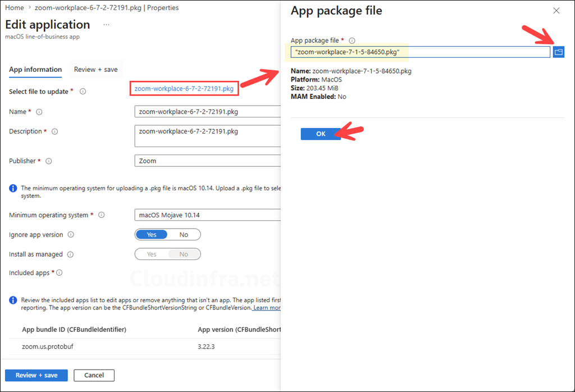This screenshot has width=575, height=392.
Task: Click info icon beside Ignore app version
Action: 71,235
